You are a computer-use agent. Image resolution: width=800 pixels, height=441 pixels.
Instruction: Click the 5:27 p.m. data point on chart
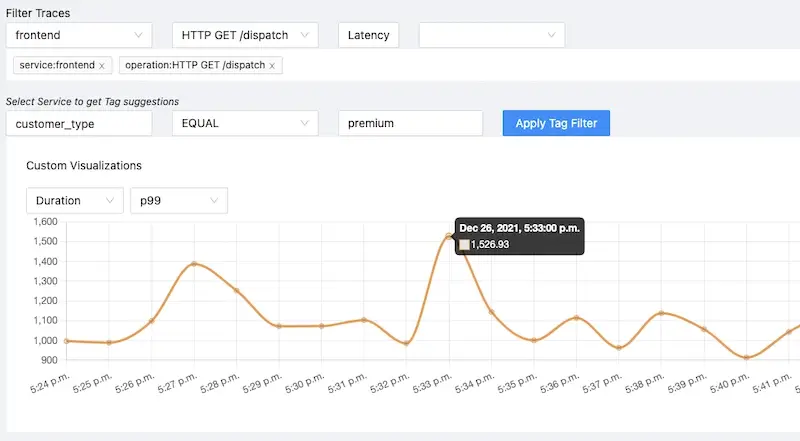pyautogui.click(x=193, y=264)
